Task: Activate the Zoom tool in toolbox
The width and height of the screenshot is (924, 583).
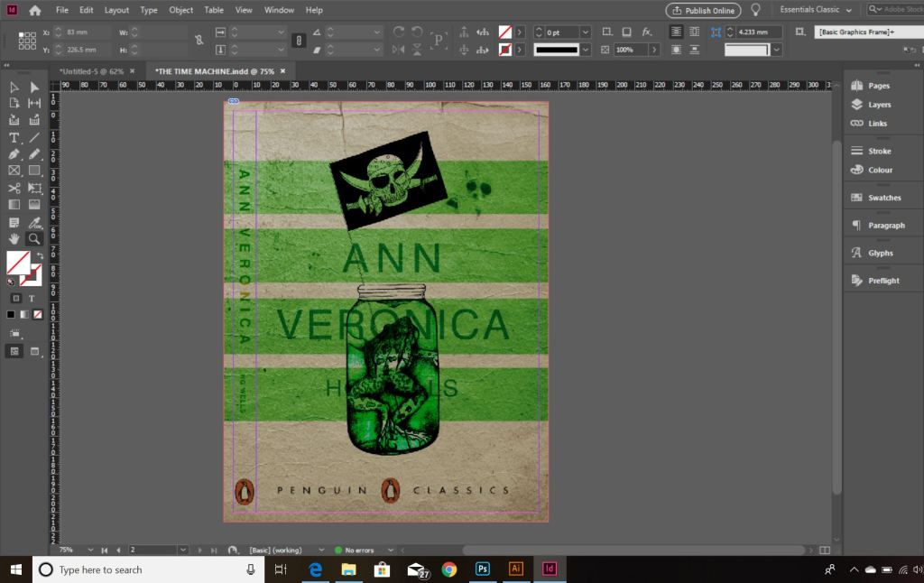Action: point(34,239)
